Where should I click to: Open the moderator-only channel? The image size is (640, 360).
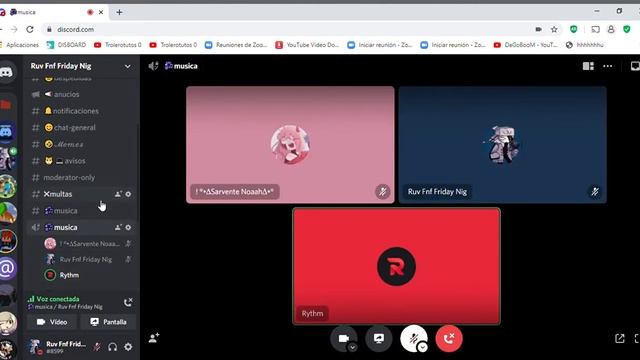coord(81,178)
